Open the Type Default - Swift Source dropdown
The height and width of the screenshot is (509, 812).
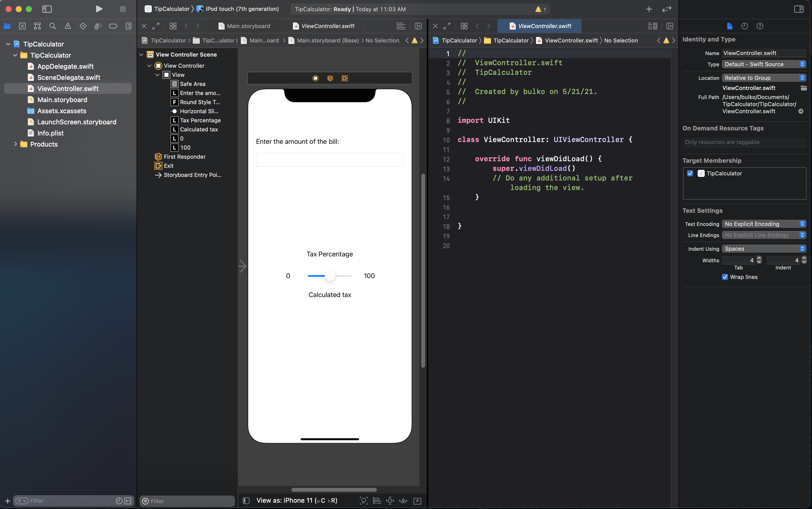(763, 64)
